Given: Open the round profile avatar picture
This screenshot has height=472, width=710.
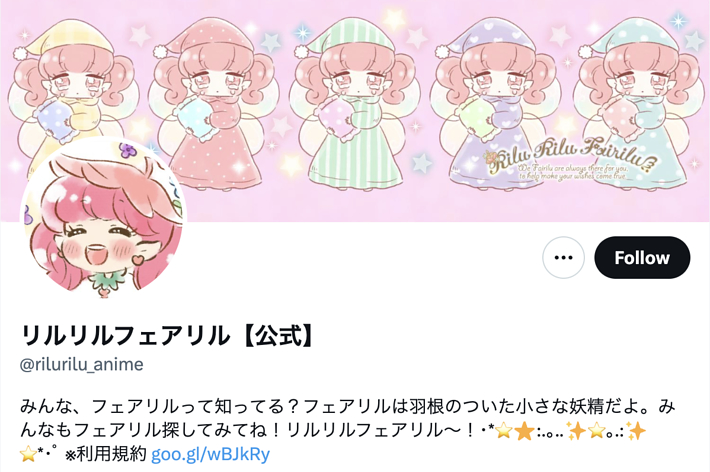Looking at the screenshot, I should pyautogui.click(x=104, y=219).
